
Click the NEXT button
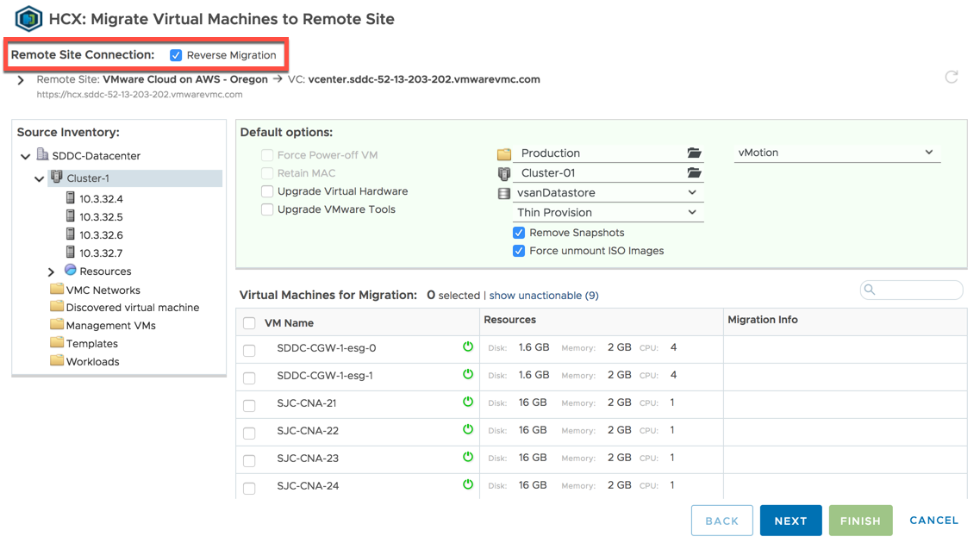[790, 521]
